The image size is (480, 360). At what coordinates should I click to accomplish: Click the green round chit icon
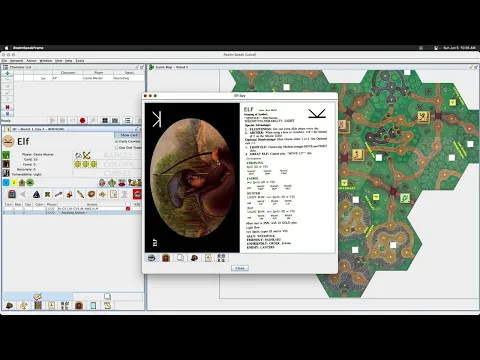point(30,182)
